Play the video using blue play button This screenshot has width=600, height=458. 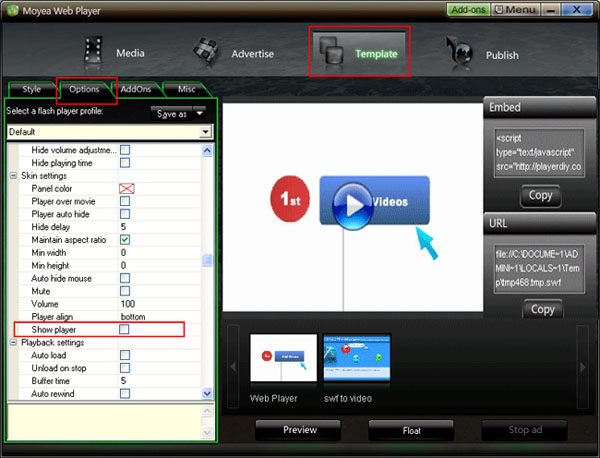(352, 206)
